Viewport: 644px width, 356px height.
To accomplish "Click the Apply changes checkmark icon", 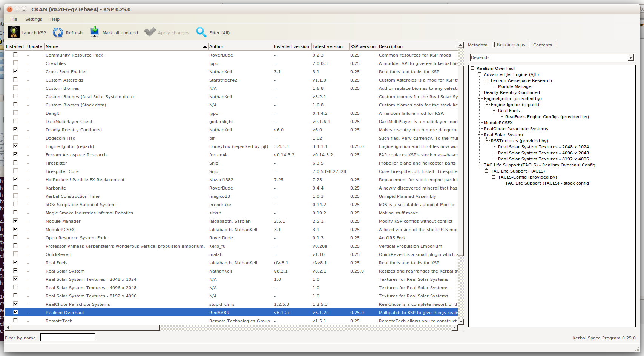I will click(x=150, y=32).
